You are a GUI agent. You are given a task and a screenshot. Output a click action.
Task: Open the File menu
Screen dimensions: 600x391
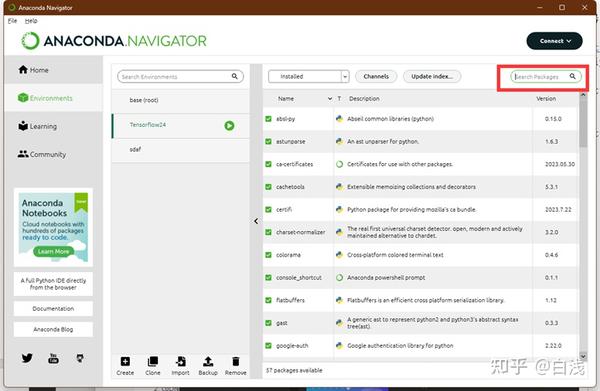coord(12,21)
